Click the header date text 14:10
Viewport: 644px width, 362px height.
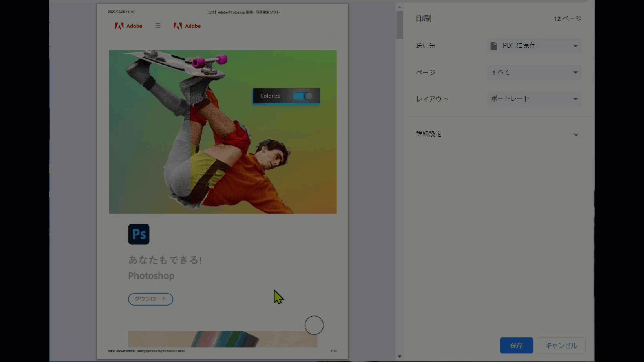(121, 12)
